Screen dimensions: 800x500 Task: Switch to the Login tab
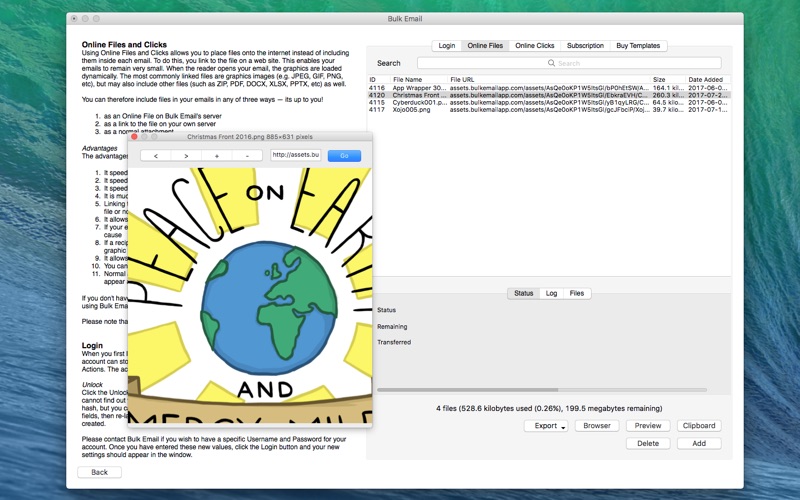point(446,46)
